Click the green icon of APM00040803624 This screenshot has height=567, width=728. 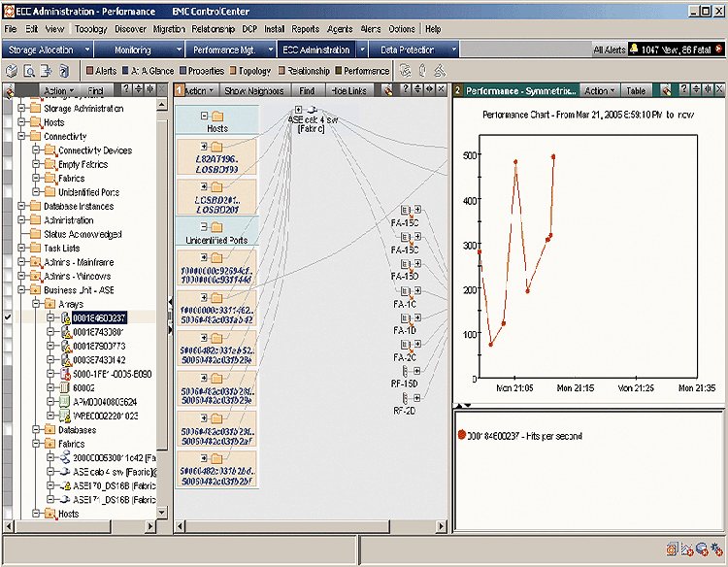65,402
